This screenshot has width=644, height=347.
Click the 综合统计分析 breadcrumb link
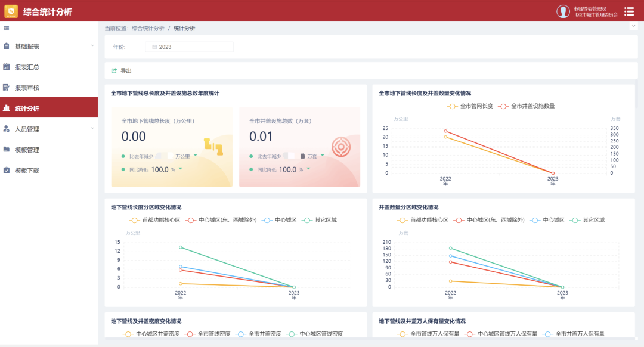coord(148,28)
